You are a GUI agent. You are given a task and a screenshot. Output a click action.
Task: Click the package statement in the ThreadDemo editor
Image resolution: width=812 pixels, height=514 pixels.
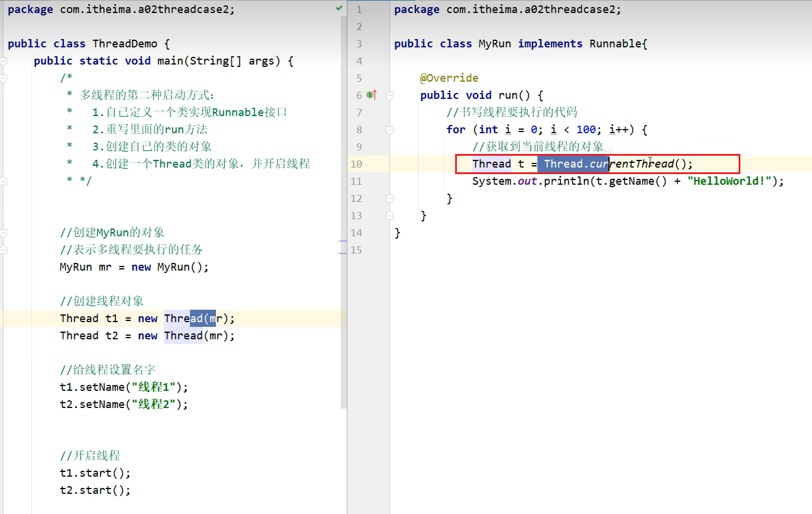pyautogui.click(x=121, y=9)
